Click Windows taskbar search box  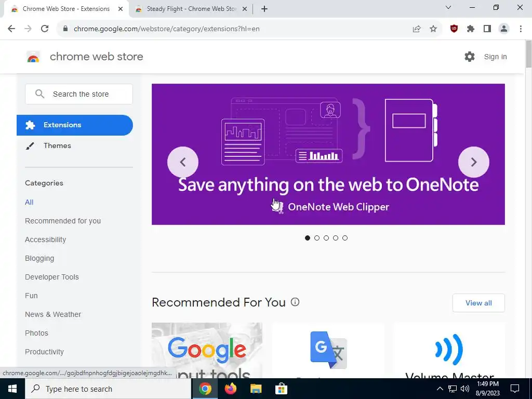[x=108, y=389]
